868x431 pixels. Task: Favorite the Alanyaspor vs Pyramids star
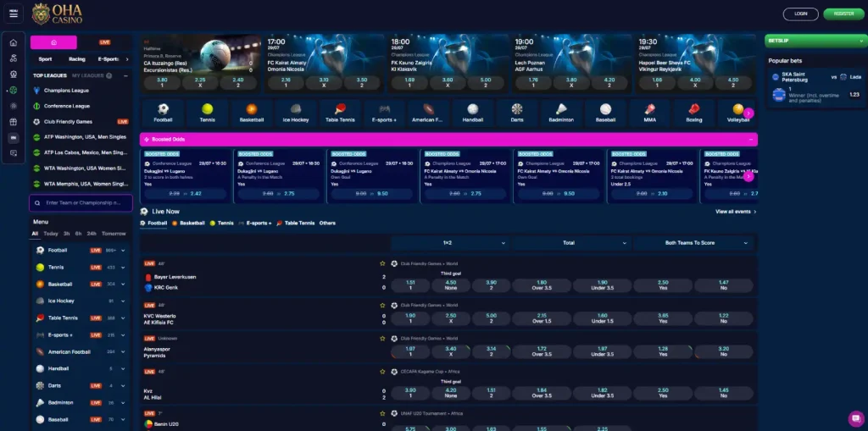click(x=382, y=339)
